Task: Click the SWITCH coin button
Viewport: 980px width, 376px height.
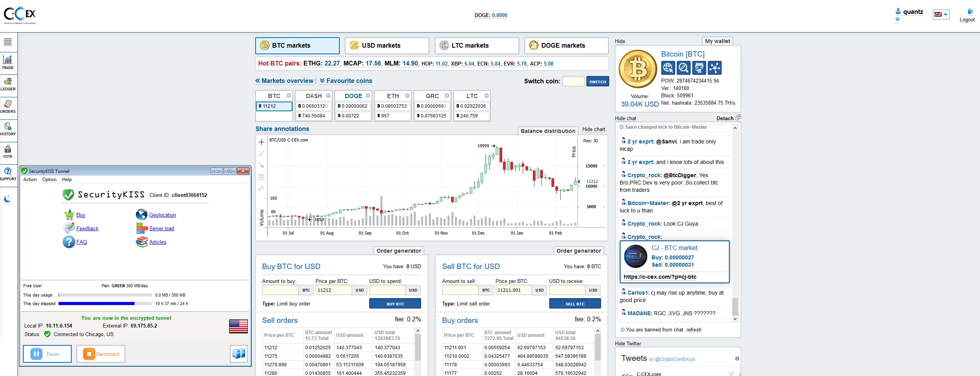Action: click(598, 81)
